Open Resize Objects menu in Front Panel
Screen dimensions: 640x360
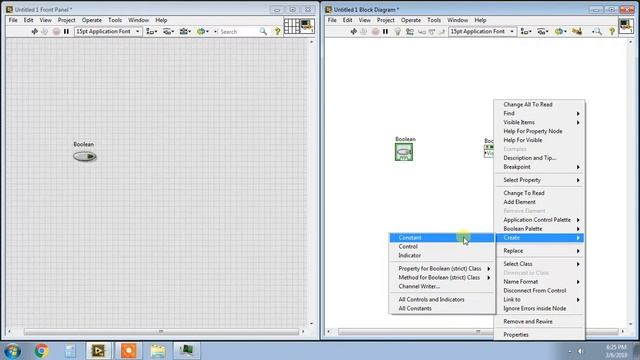point(185,31)
